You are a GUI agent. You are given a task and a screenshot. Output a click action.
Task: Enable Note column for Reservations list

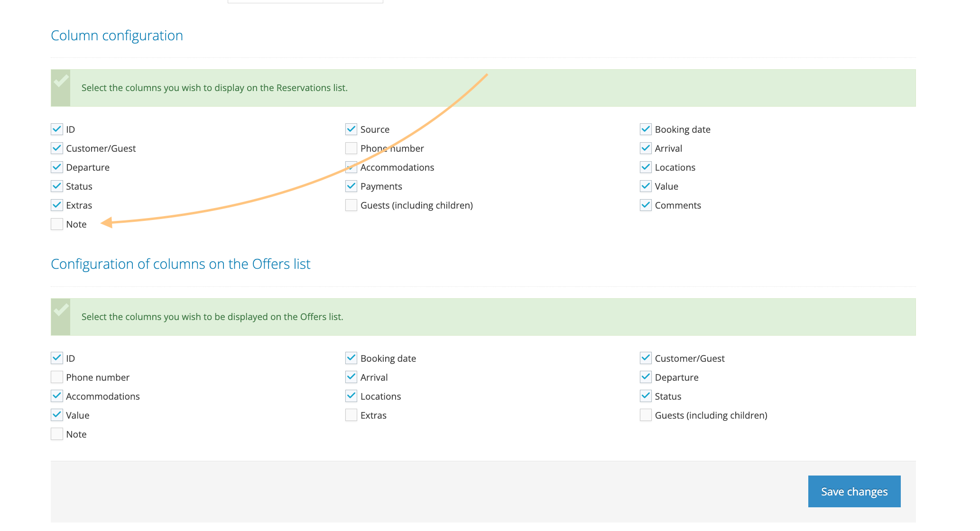(57, 224)
